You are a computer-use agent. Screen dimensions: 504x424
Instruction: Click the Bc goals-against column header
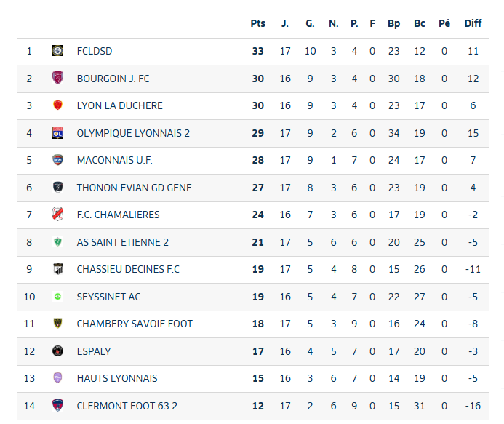tap(420, 23)
